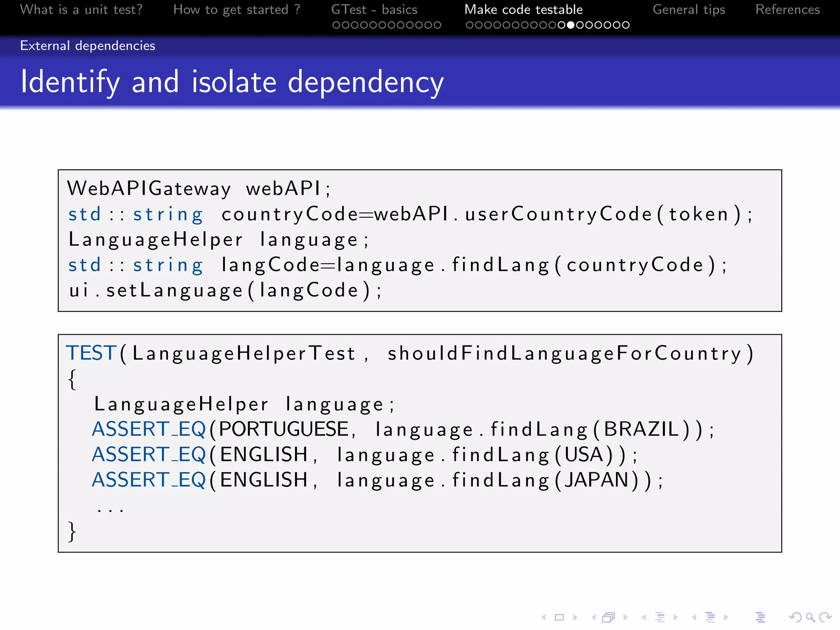Go to the References section link
The image size is (840, 630).
787,9
